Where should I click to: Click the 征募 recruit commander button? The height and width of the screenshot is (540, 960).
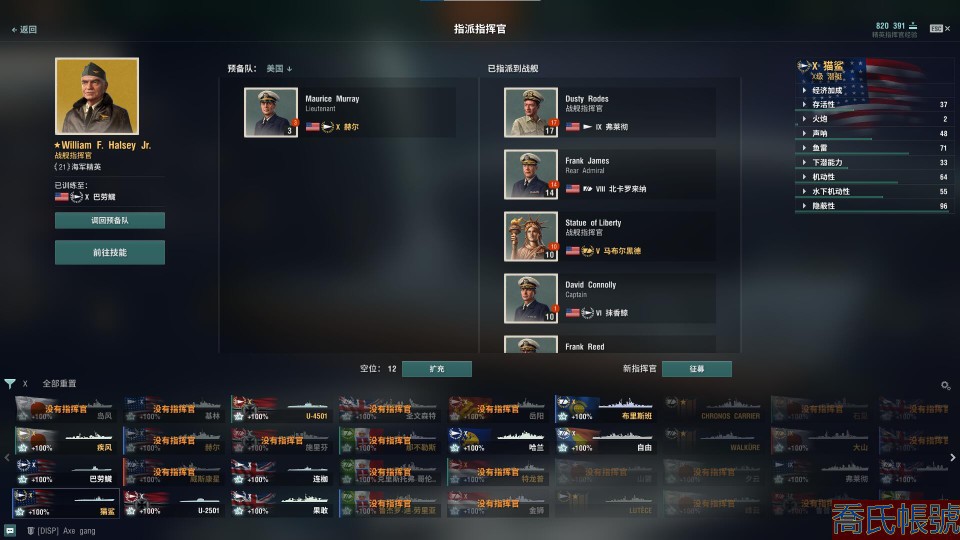697,369
